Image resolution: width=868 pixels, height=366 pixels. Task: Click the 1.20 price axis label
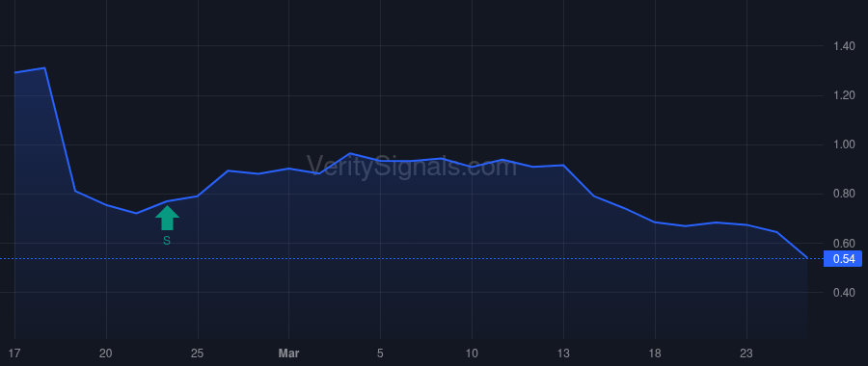844,95
